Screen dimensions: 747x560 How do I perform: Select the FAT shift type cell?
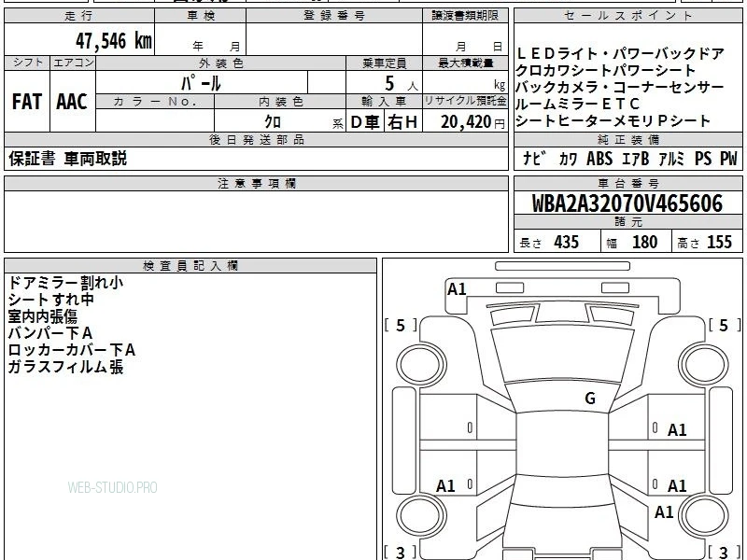click(x=27, y=102)
